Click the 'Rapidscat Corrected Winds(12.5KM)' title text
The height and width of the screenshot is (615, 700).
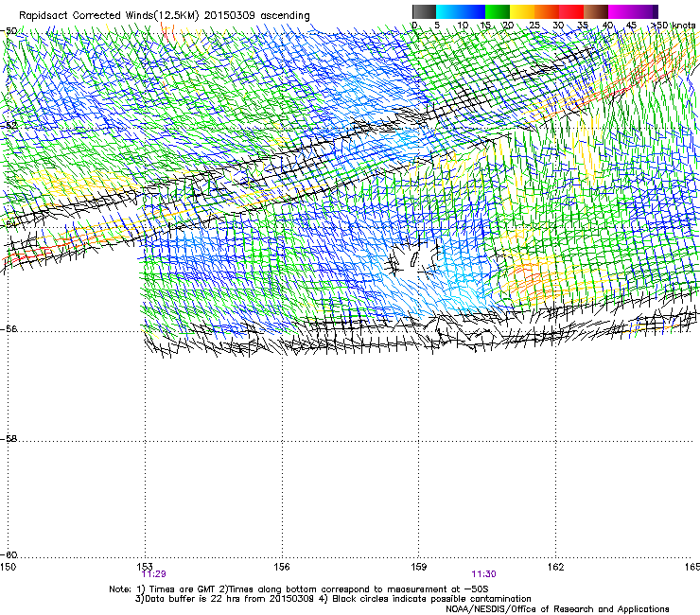pyautogui.click(x=109, y=16)
